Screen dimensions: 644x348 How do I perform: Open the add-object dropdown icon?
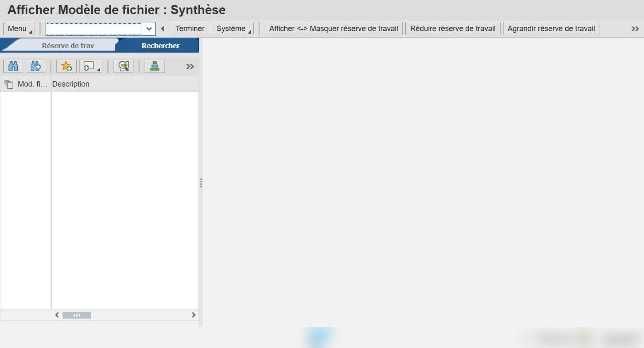click(x=91, y=66)
